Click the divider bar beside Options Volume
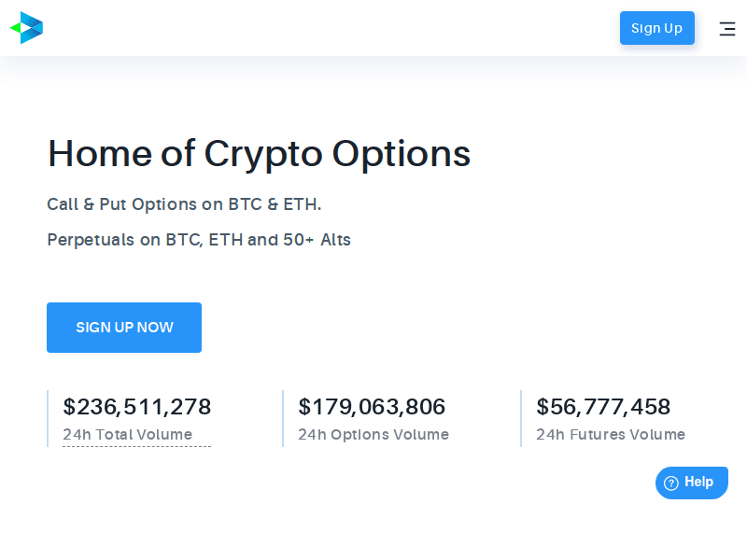Screen dimensions: 747x560 pos(283,418)
